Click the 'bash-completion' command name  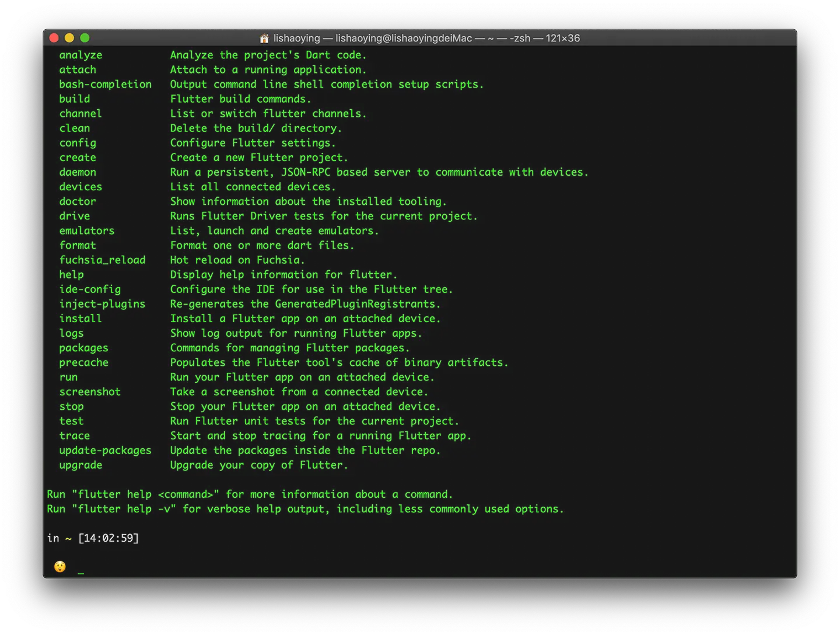click(x=106, y=84)
